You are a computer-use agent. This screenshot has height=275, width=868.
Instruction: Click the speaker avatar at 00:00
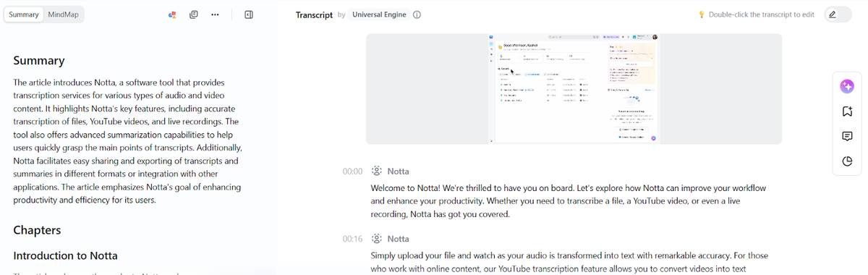tap(376, 172)
